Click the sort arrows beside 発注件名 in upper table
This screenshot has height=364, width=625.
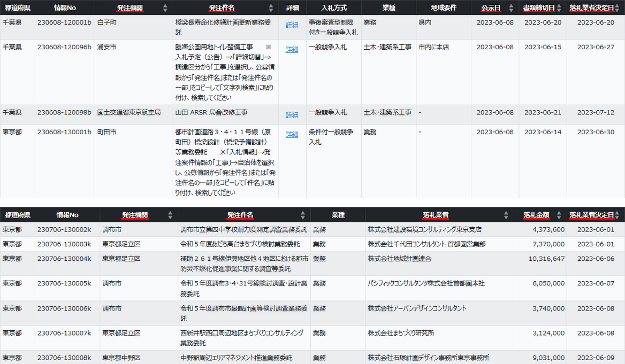pyautogui.click(x=272, y=8)
